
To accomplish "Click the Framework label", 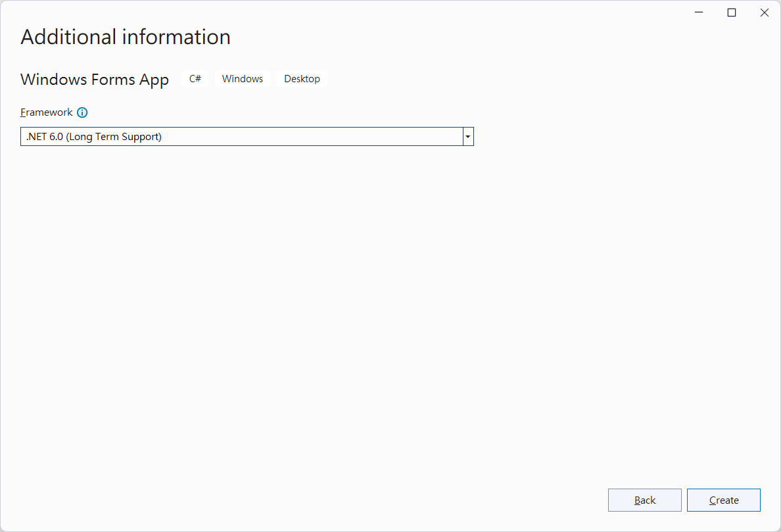I will tap(46, 112).
